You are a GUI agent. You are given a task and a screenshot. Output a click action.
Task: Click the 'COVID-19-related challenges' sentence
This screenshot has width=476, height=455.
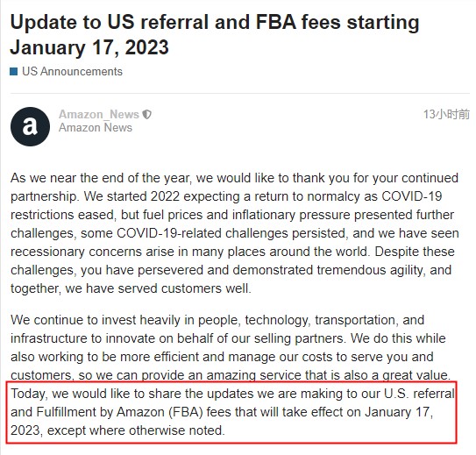231,233
